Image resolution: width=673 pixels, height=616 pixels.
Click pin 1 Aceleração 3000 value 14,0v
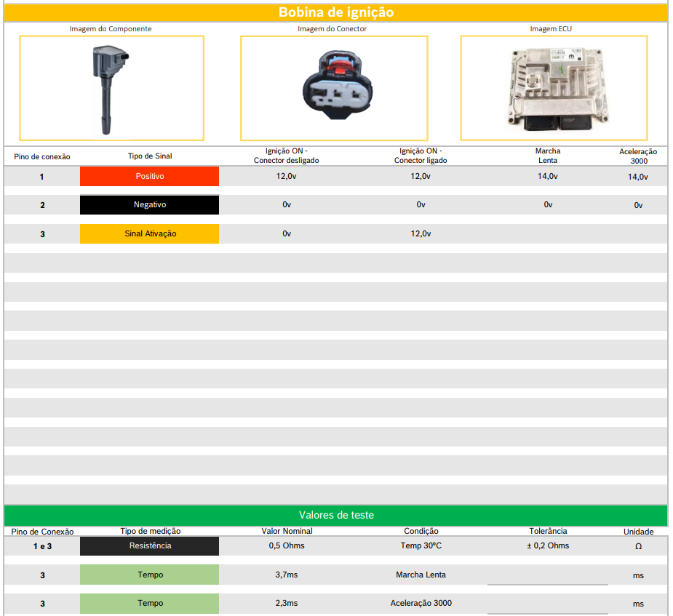coord(638,177)
